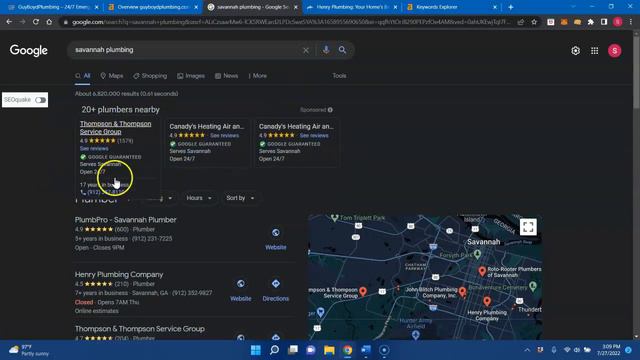Open the PlumbPro - Savannah Plumber listing
Screen dimensions: 640x360
(125, 220)
